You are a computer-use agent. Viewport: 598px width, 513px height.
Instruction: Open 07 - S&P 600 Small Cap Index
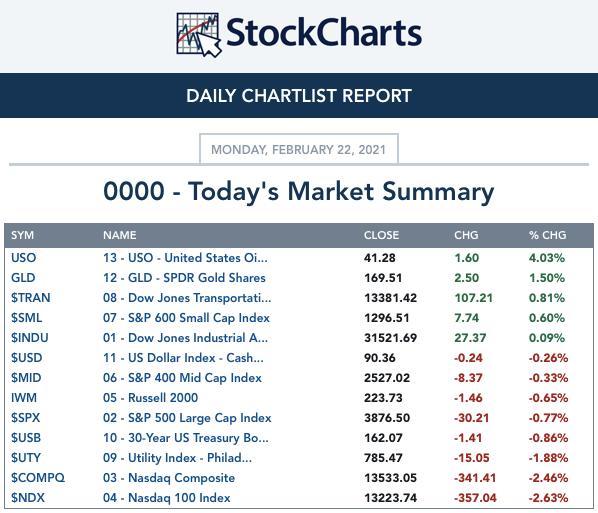point(186,318)
